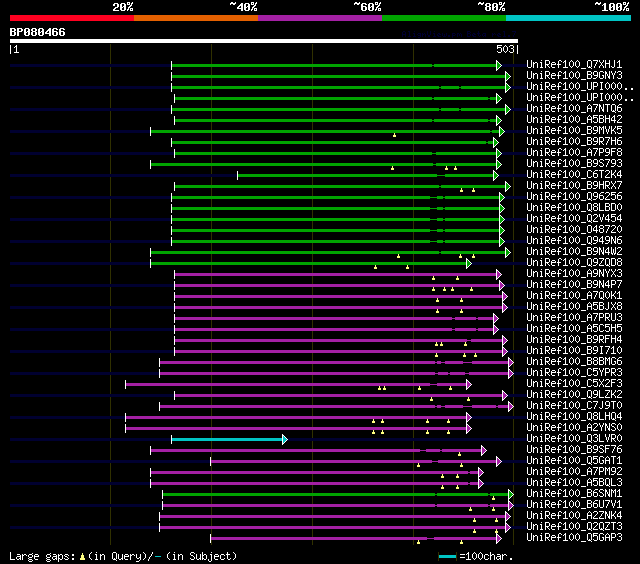Select the UniRef100_A7Q0K1 label
This screenshot has width=640, height=564.
click(574, 296)
